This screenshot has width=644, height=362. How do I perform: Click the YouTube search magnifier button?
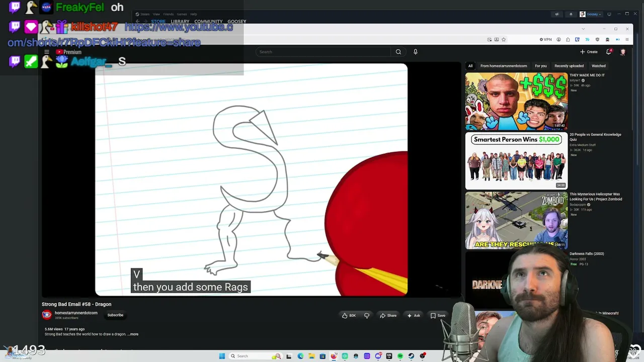(398, 52)
